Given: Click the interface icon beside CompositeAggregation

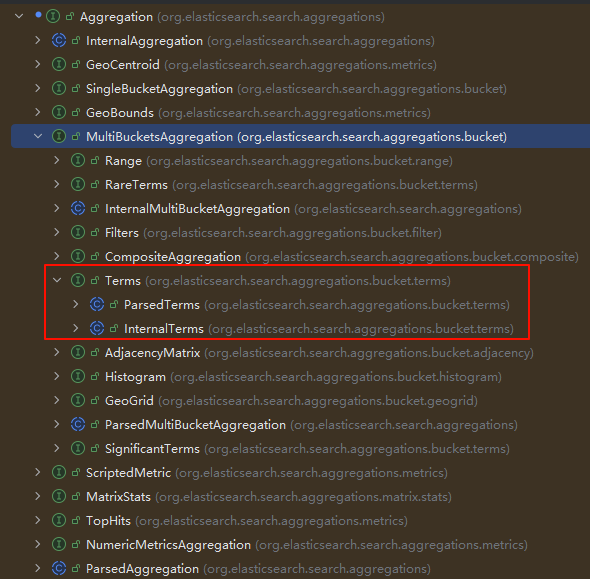Looking at the screenshot, I should coord(78,256).
